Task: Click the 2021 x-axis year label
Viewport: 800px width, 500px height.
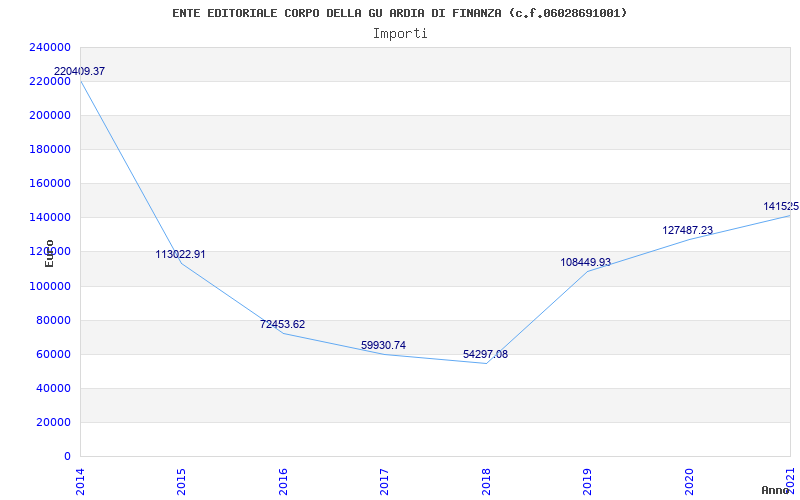Action: (791, 481)
